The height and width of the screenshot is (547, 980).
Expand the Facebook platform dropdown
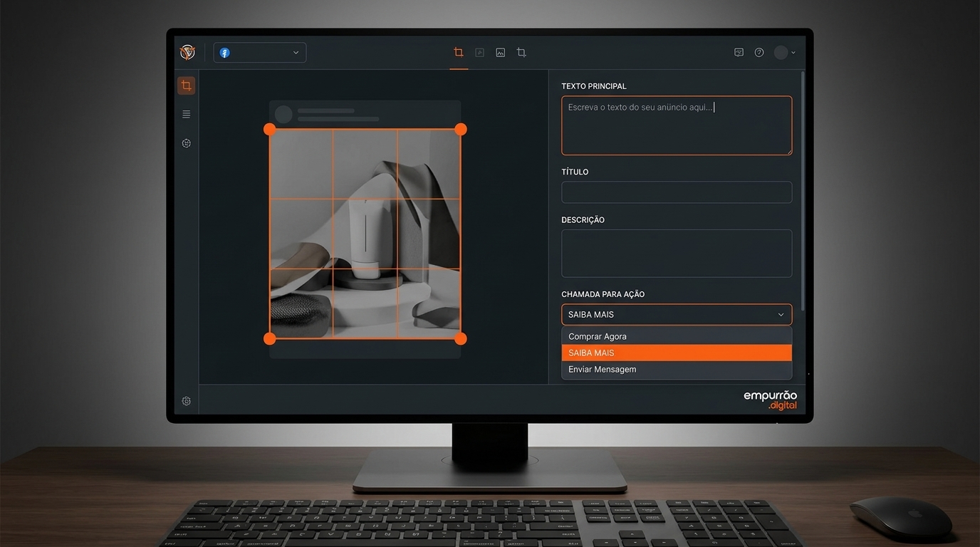[260, 53]
